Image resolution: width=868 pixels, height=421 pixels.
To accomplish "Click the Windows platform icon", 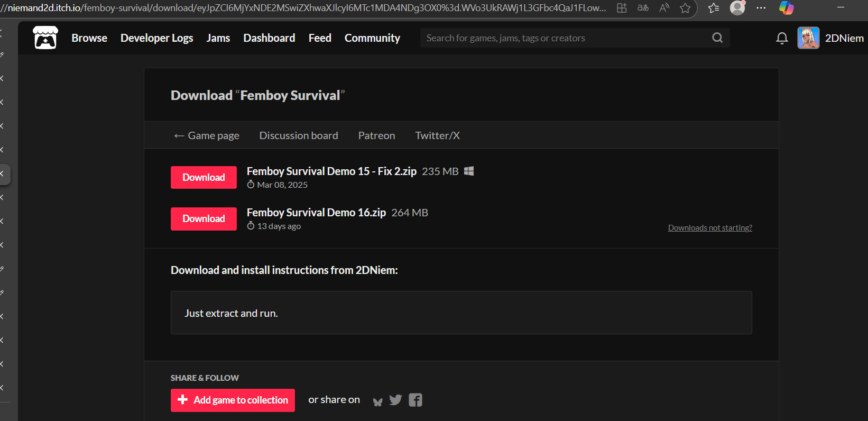I will click(x=469, y=171).
